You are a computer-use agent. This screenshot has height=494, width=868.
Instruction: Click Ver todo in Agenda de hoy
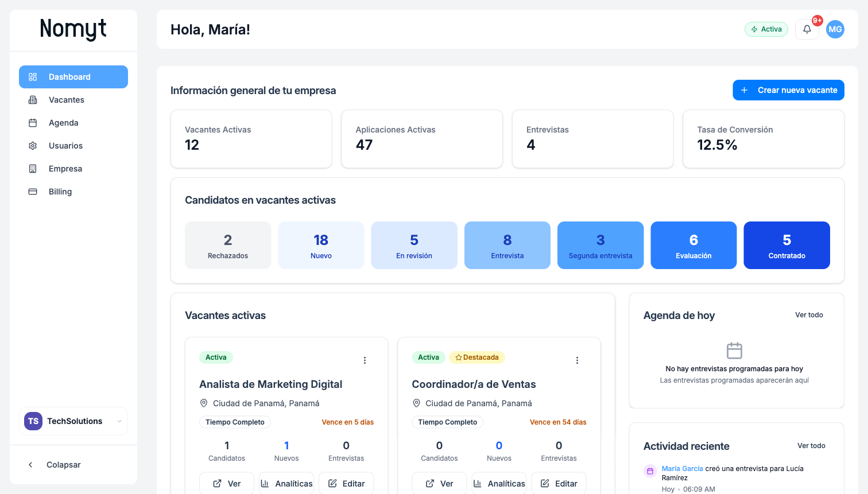(809, 315)
